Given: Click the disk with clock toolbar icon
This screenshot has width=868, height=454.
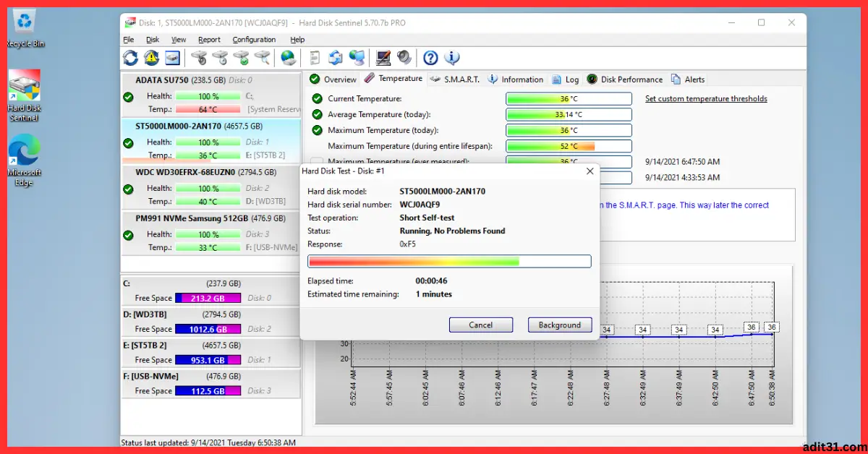Looking at the screenshot, I should 220,58.
